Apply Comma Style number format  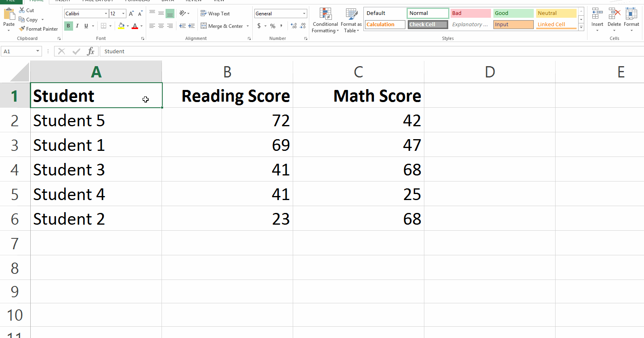[x=281, y=26]
